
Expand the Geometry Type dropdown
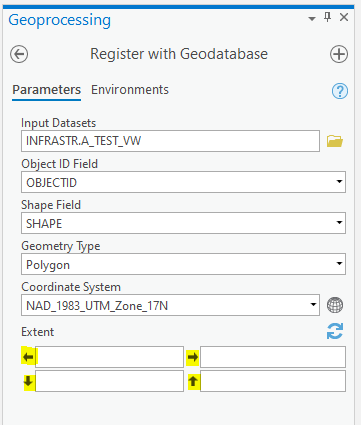click(x=339, y=264)
